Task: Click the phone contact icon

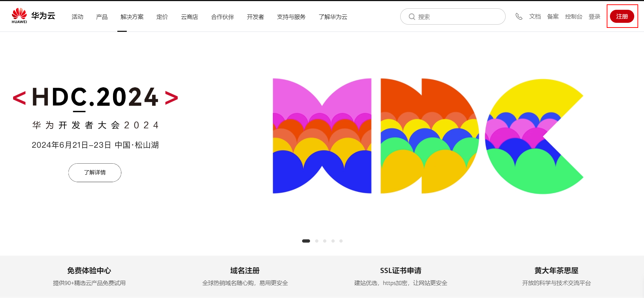Action: point(519,16)
